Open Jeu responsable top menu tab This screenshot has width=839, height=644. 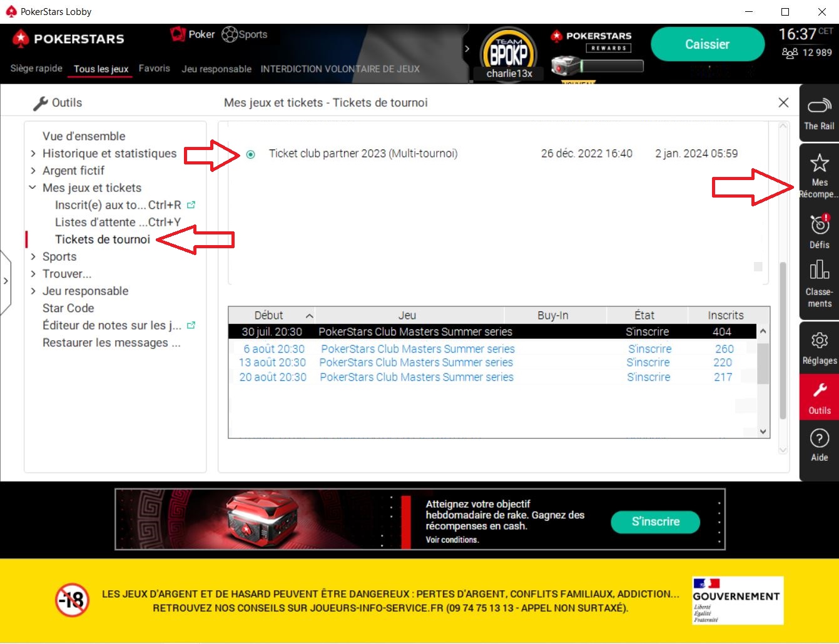[216, 69]
